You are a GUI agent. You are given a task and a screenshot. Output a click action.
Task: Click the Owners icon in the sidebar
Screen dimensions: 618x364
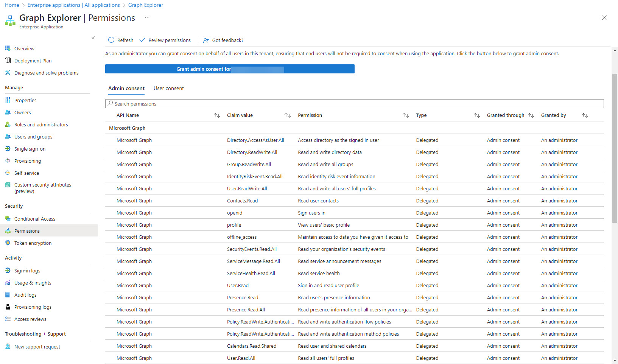pos(8,112)
